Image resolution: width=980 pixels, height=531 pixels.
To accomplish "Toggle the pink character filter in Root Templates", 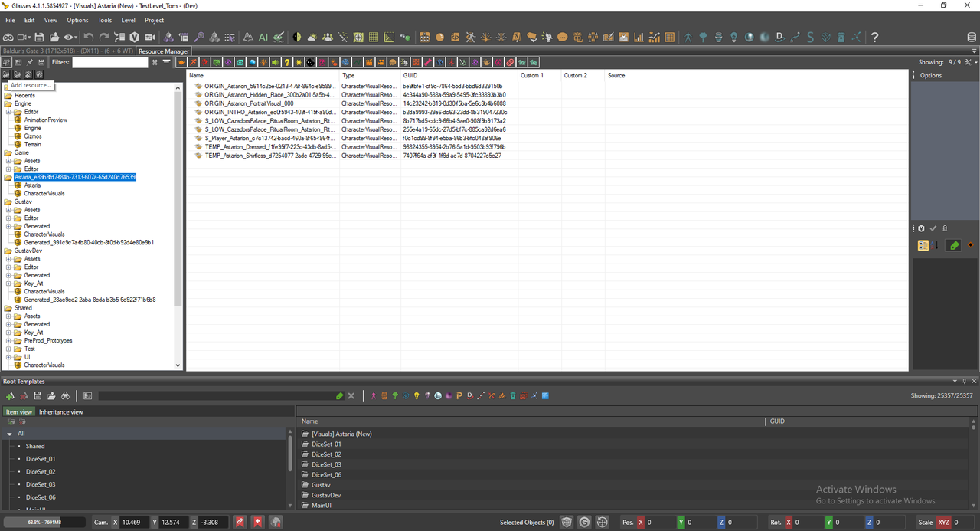I will point(373,396).
